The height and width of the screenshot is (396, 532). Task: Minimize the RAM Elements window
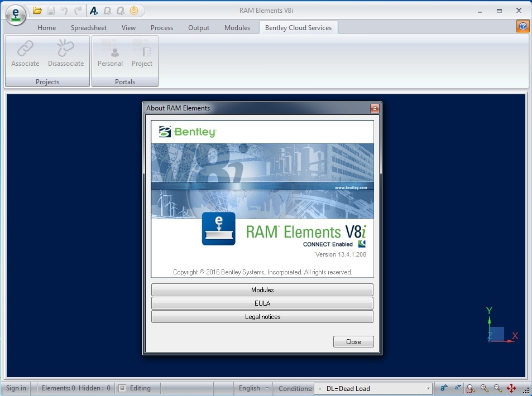click(480, 11)
